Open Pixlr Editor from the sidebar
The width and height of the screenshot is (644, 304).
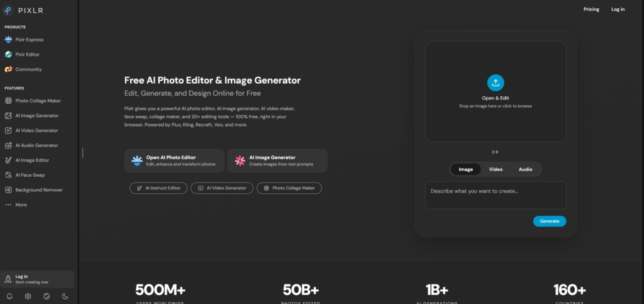(22, 55)
